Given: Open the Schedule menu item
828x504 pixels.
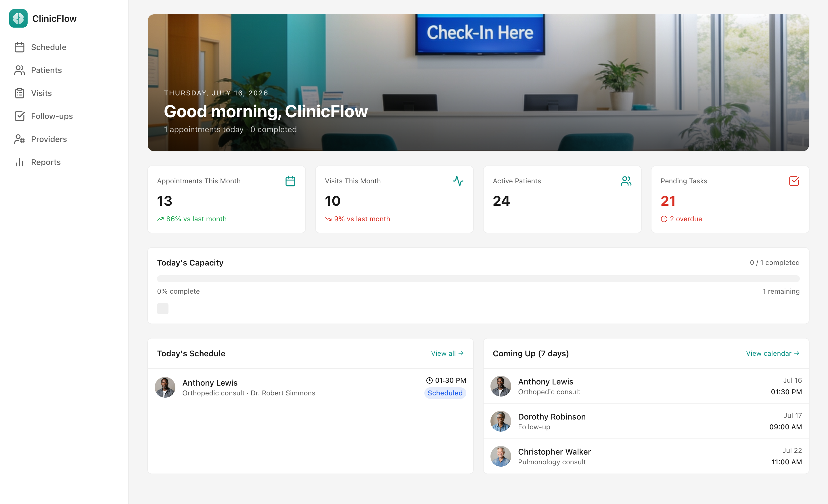Looking at the screenshot, I should pos(64,47).
